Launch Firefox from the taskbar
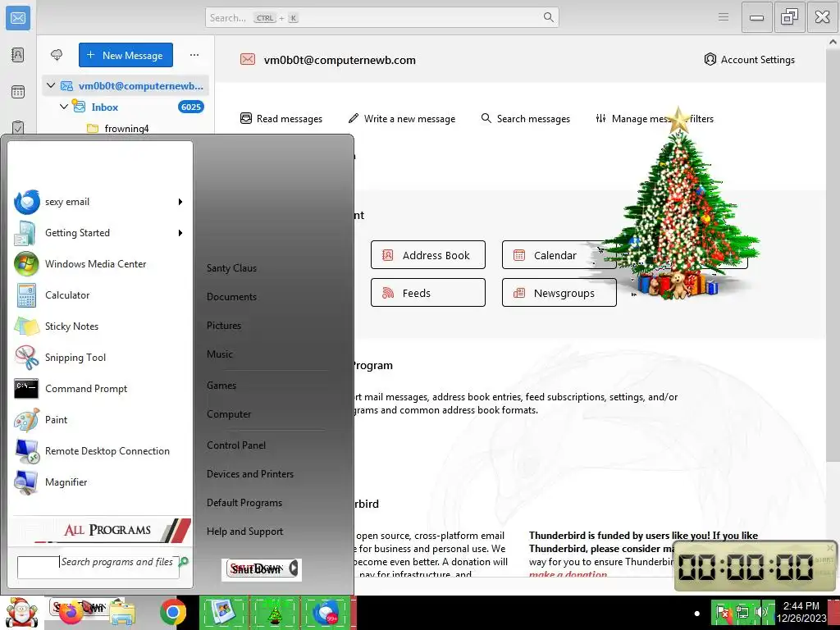The image size is (840, 630). pos(71,614)
